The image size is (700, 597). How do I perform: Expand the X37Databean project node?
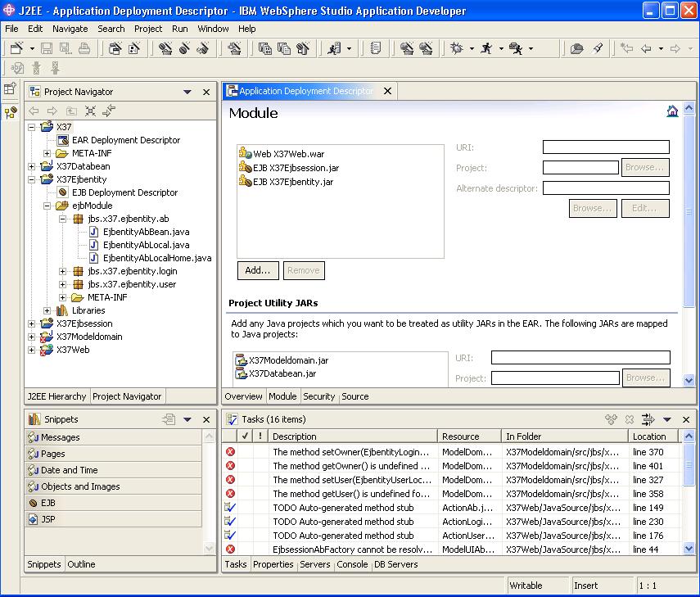click(32, 166)
